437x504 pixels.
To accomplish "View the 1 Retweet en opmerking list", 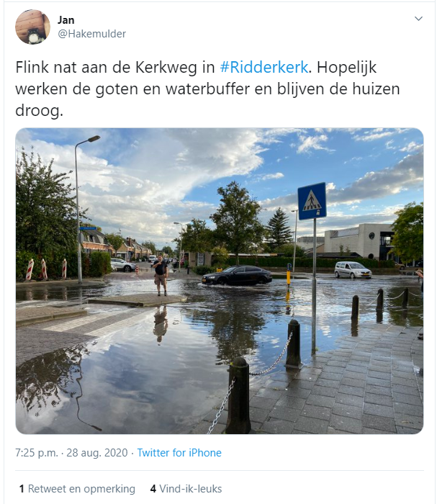I will point(77,489).
